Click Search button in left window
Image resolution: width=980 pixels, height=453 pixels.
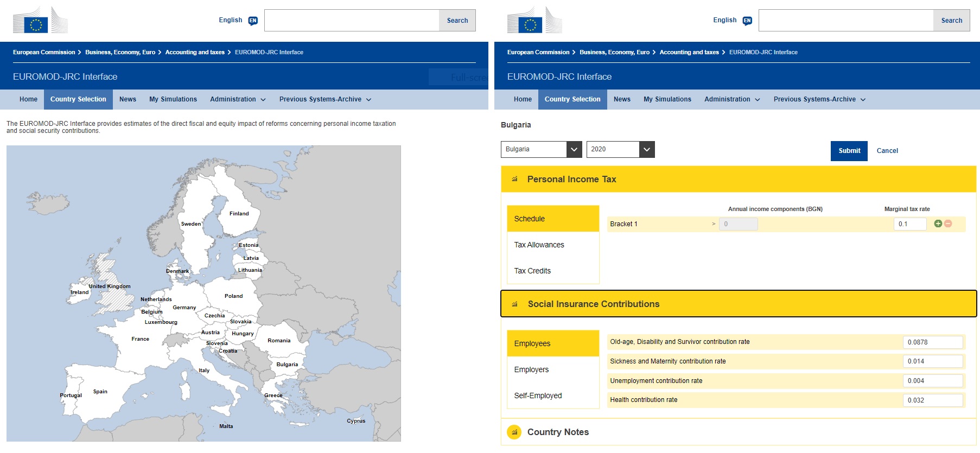457,21
